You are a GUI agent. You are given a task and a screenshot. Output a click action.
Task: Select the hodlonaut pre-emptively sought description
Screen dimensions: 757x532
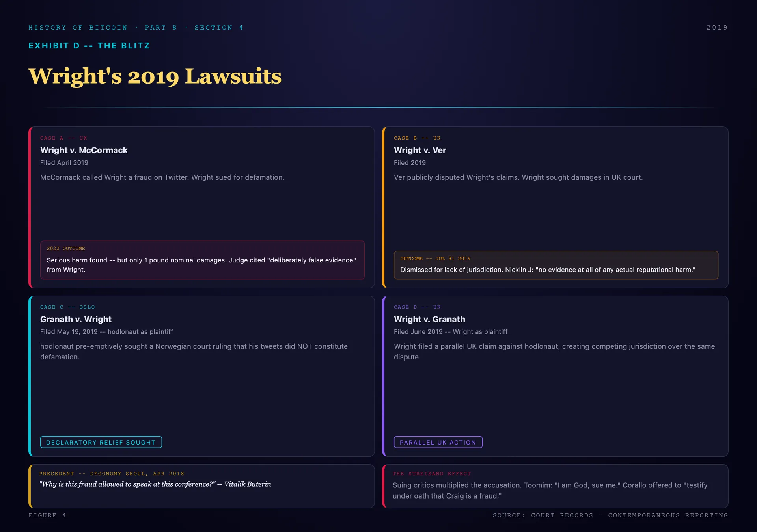click(194, 352)
